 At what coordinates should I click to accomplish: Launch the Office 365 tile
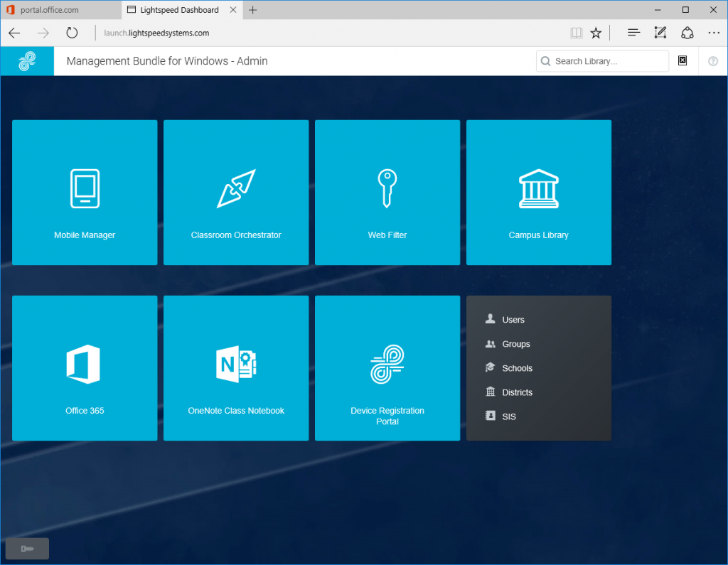pyautogui.click(x=85, y=368)
